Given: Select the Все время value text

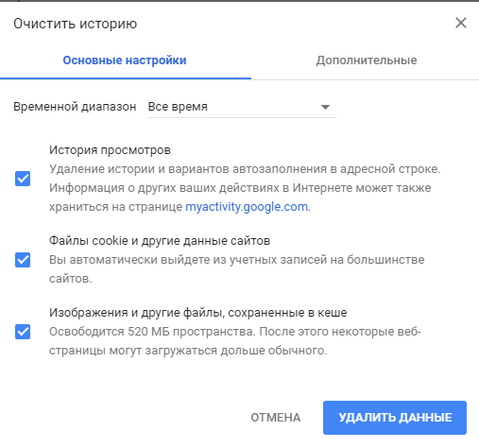Looking at the screenshot, I should pyautogui.click(x=178, y=107).
